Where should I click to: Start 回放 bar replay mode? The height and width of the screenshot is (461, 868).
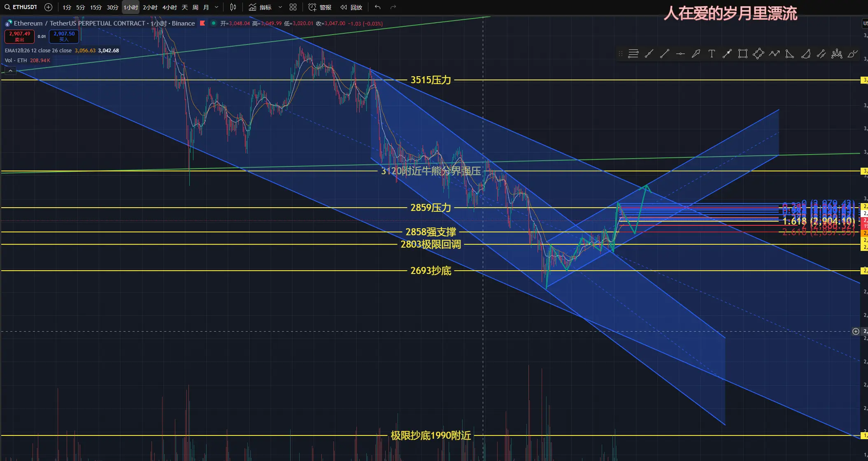351,7
